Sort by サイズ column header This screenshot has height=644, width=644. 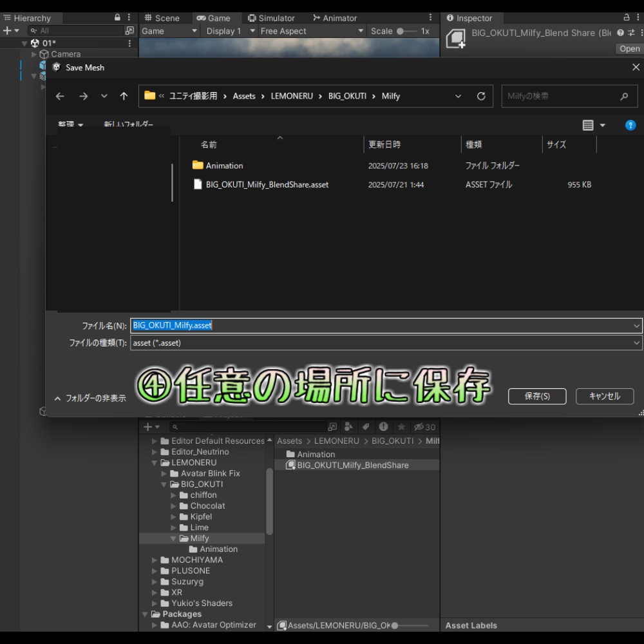tap(556, 144)
